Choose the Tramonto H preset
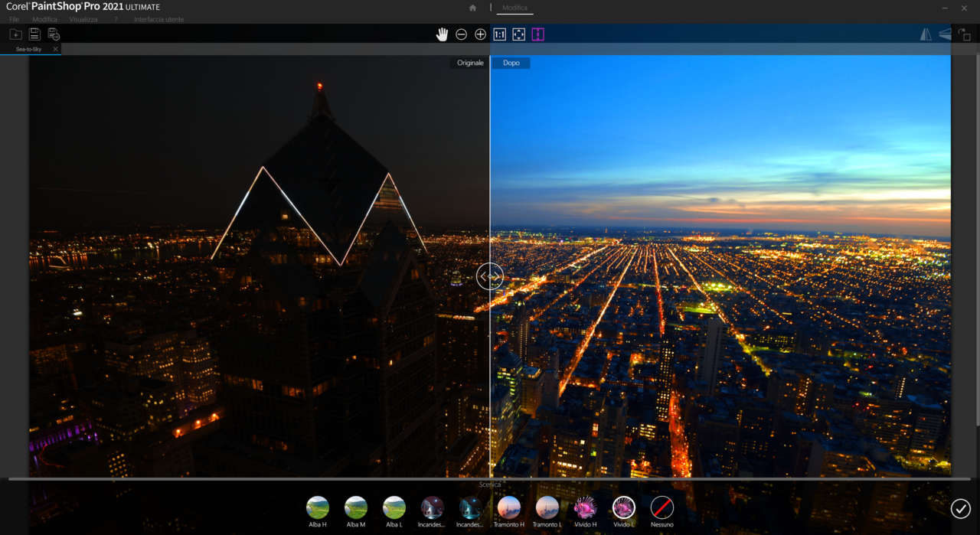Viewport: 980px width, 535px height. tap(509, 507)
